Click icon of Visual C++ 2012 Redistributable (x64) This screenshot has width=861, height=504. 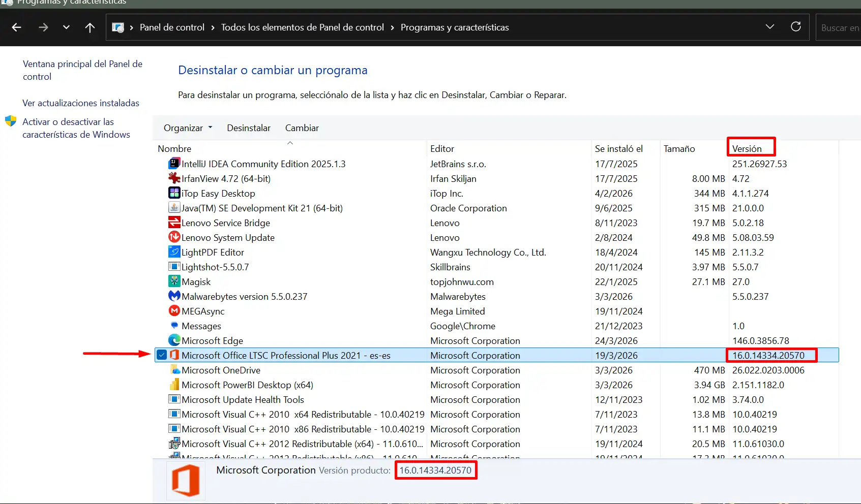coord(174,444)
